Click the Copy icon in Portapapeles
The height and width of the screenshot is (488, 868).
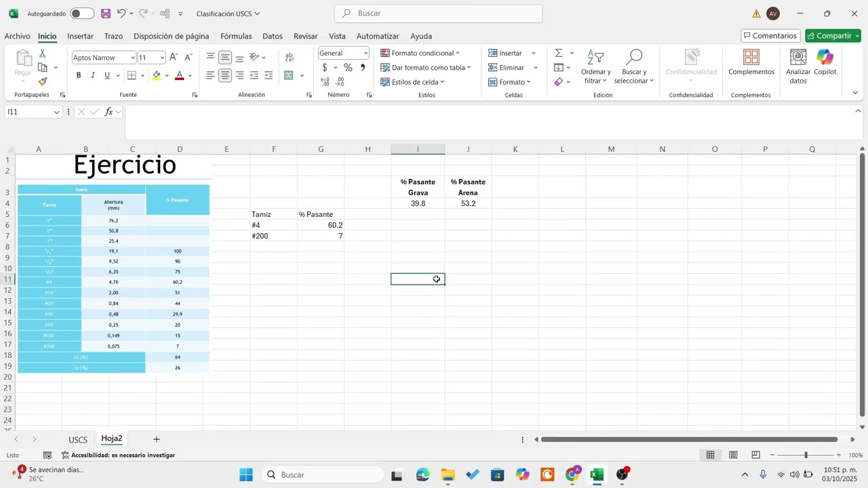(x=43, y=68)
